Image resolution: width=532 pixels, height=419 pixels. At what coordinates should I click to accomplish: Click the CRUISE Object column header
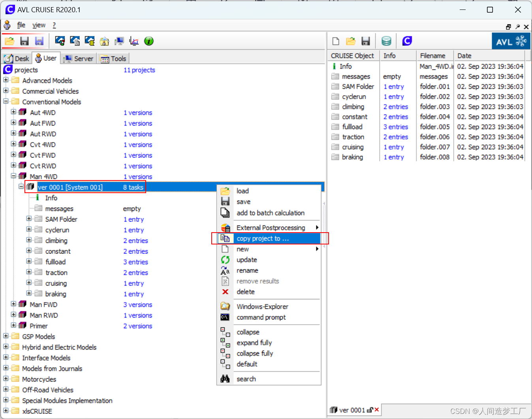(353, 56)
